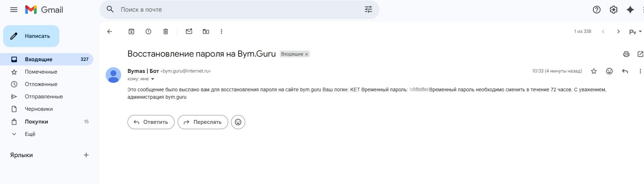Go back to inbox with arrow

click(110, 31)
